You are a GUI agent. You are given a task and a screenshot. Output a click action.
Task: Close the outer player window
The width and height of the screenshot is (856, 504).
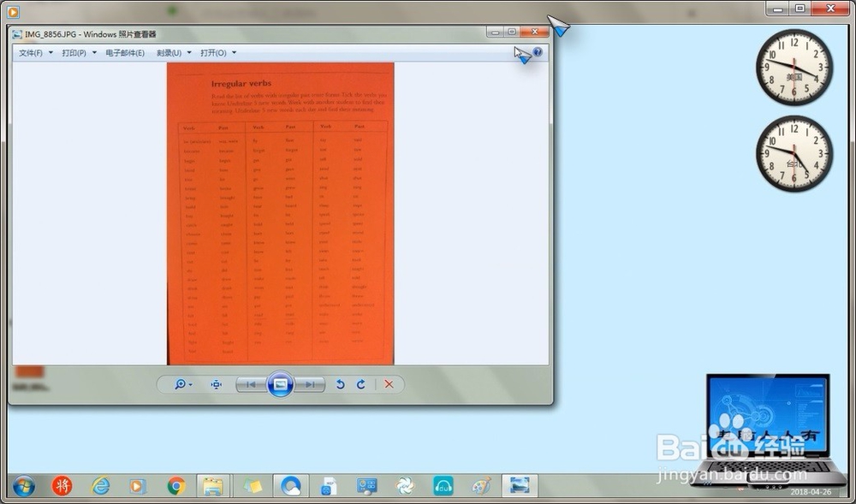pyautogui.click(x=830, y=9)
